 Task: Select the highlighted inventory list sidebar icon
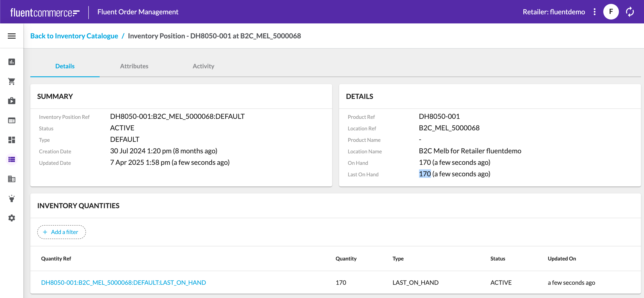[x=11, y=159]
